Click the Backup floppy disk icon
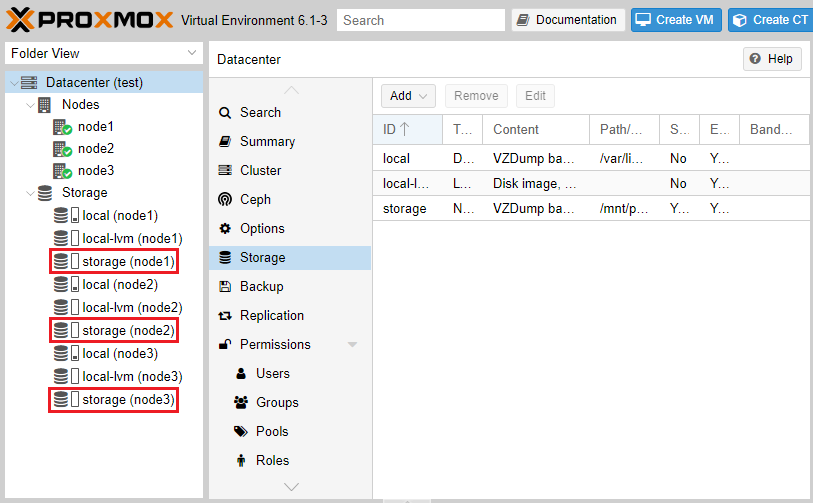Screen dimensions: 813x503 225,287
